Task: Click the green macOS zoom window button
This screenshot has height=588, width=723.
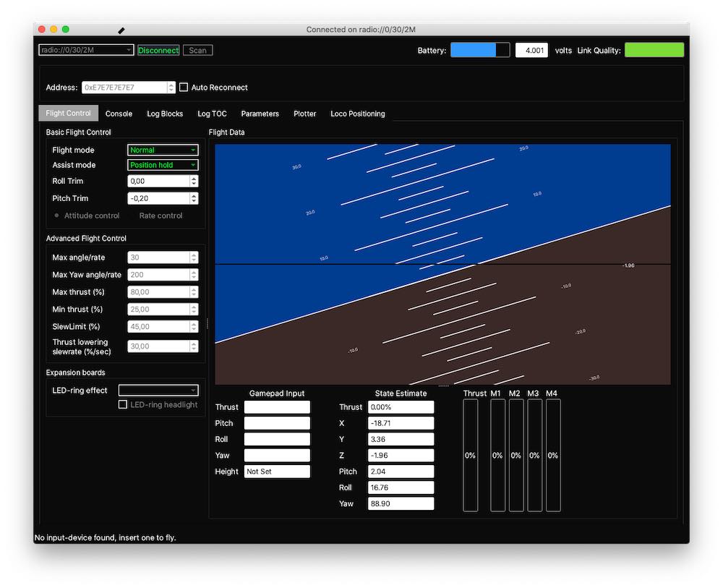Action: click(66, 29)
